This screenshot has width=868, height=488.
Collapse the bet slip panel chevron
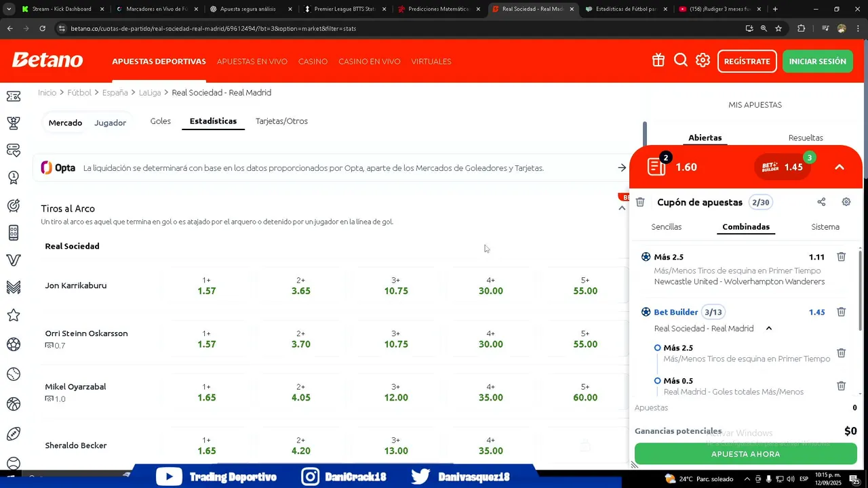coord(840,167)
